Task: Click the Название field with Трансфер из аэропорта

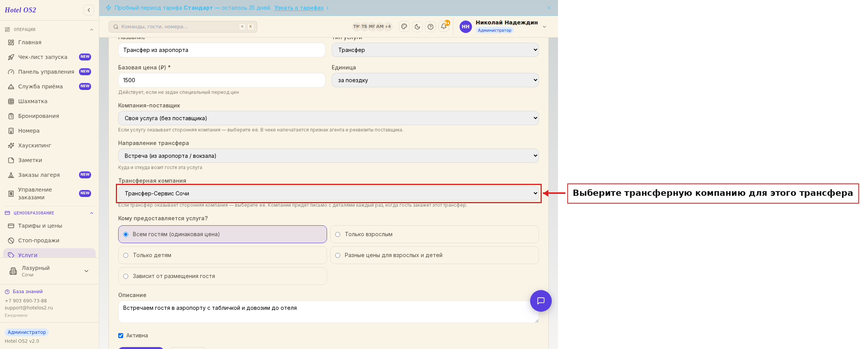Action: 222,50
